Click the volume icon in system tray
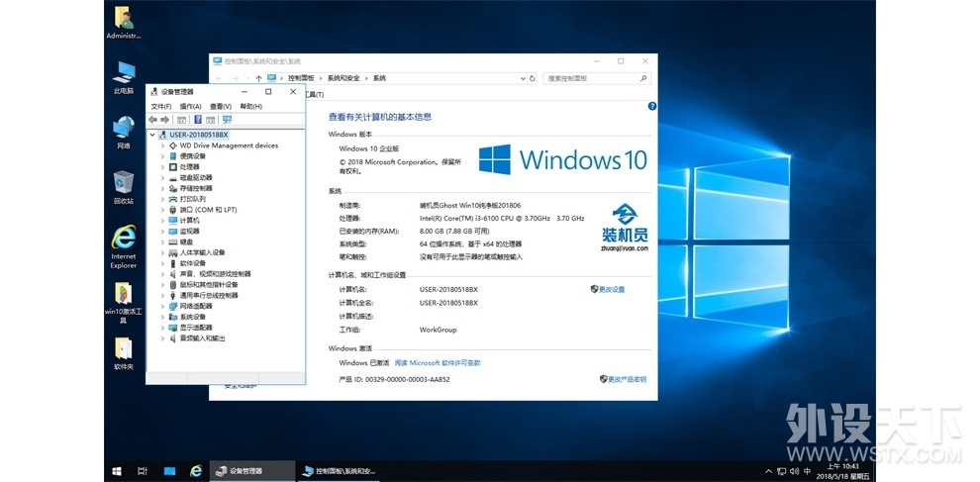Screen dimensions: 980x482 point(794,471)
